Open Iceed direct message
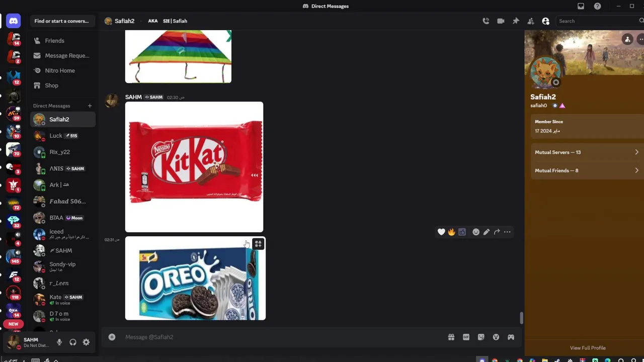 point(63,234)
